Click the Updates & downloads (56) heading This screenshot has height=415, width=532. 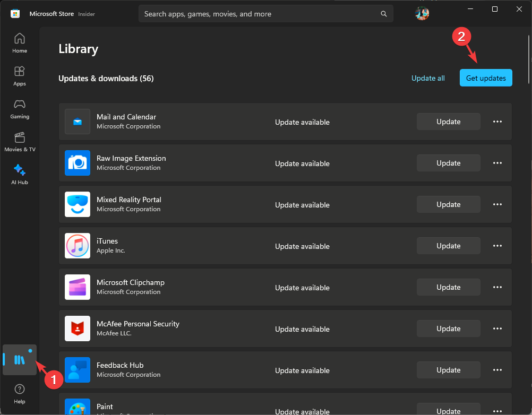pos(106,79)
